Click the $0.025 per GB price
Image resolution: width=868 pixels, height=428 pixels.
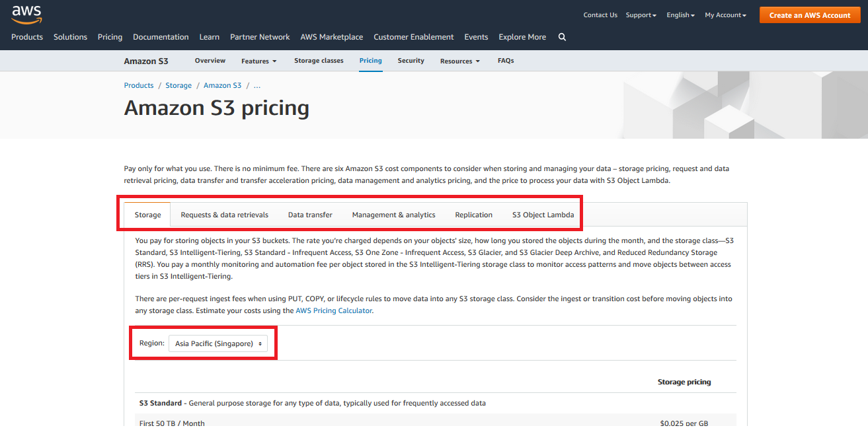point(684,423)
